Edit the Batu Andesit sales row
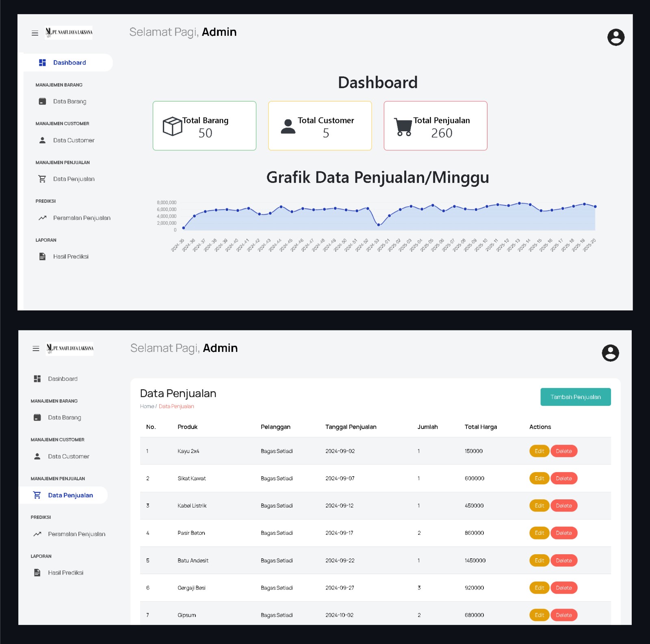This screenshot has width=650, height=644. pyautogui.click(x=539, y=560)
